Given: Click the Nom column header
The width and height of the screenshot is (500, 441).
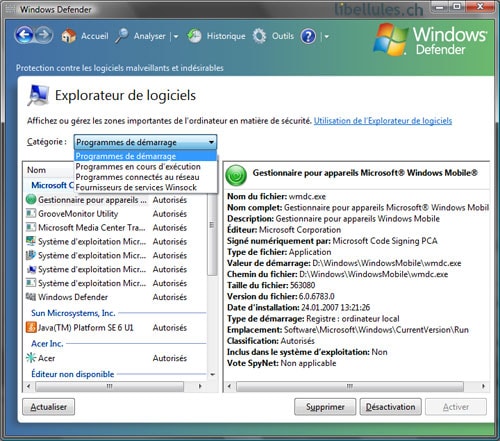Looking at the screenshot, I should pos(48,170).
